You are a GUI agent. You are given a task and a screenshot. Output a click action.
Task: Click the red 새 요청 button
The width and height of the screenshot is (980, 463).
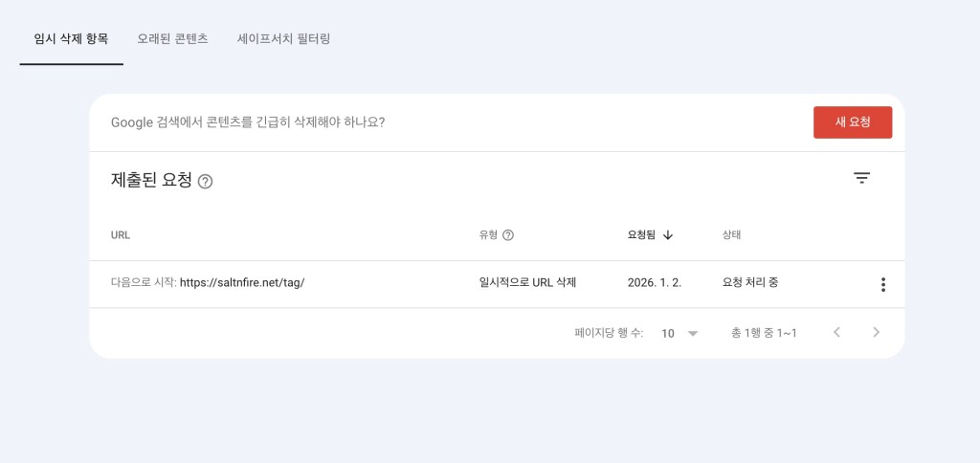tap(852, 122)
